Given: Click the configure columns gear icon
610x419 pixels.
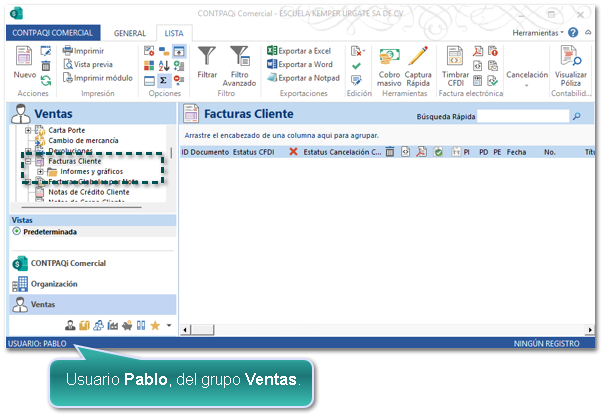Looking at the screenshot, I should tap(149, 51).
